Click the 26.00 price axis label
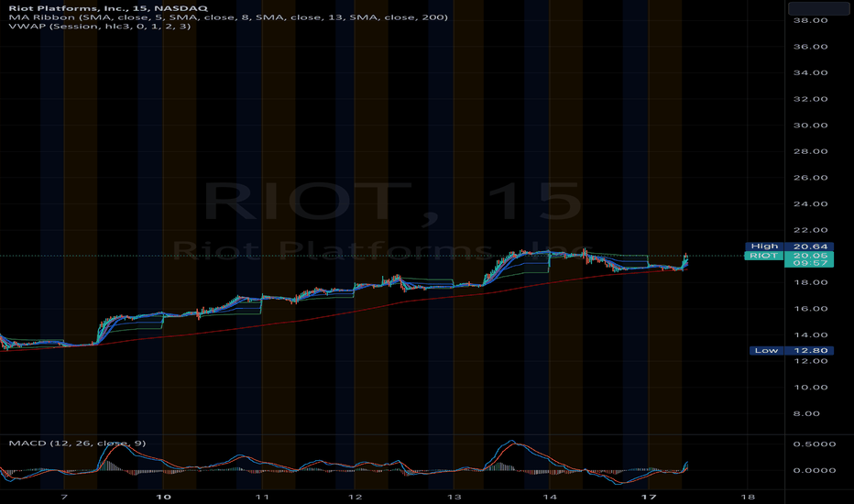 [x=810, y=178]
